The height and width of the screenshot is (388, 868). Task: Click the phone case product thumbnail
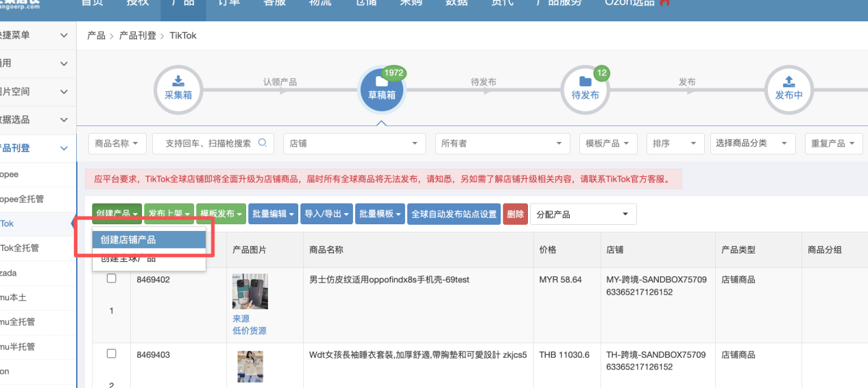pos(250,291)
